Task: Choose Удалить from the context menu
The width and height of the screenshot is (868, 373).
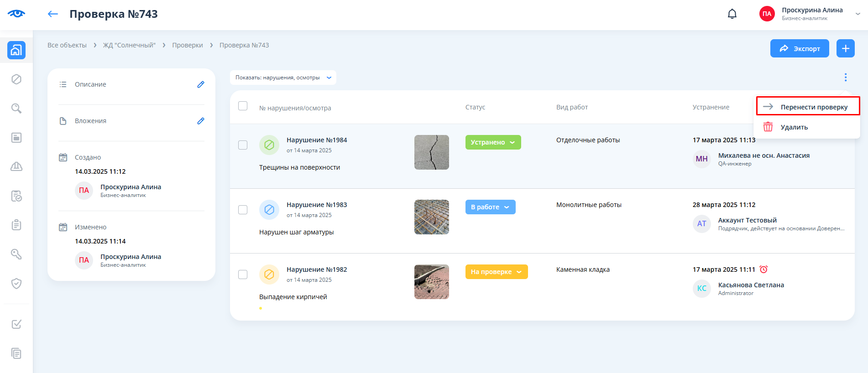Action: pyautogui.click(x=794, y=127)
